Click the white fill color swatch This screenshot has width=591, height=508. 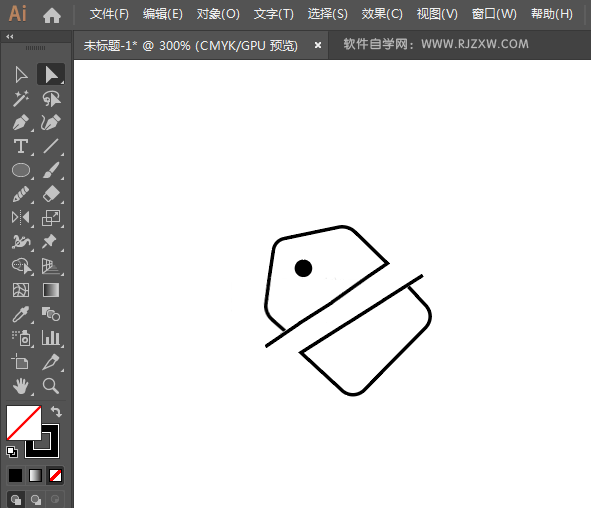[x=24, y=423]
